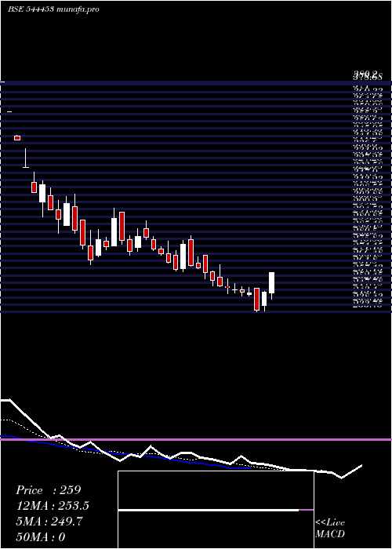Click the BSE 544458 munafa.pro chart title

coord(53,9)
